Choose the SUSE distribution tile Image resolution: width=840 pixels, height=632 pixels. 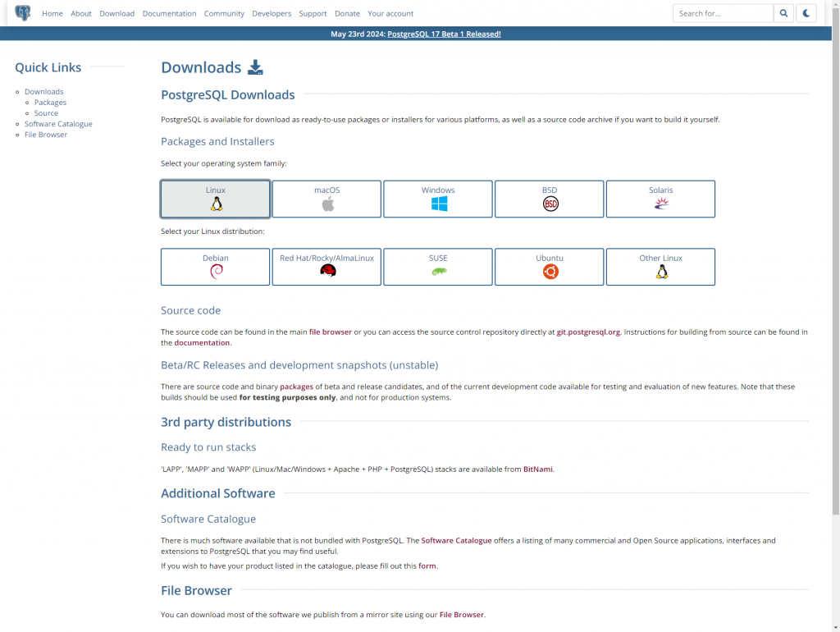point(438,267)
